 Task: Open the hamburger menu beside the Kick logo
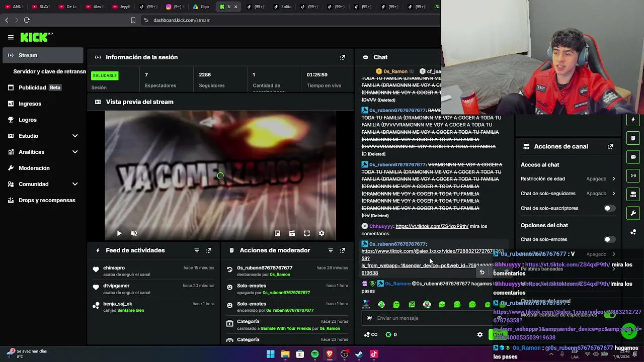[11, 37]
